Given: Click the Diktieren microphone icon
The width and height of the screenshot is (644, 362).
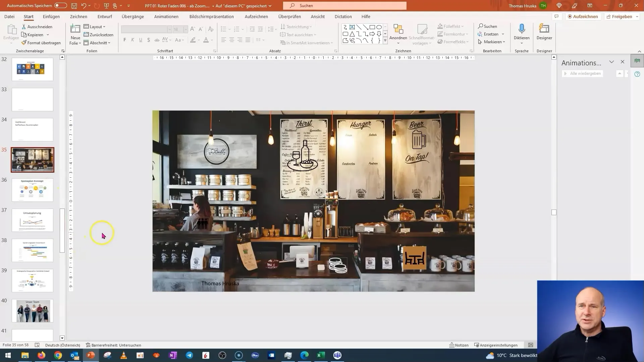Looking at the screenshot, I should 522,29.
